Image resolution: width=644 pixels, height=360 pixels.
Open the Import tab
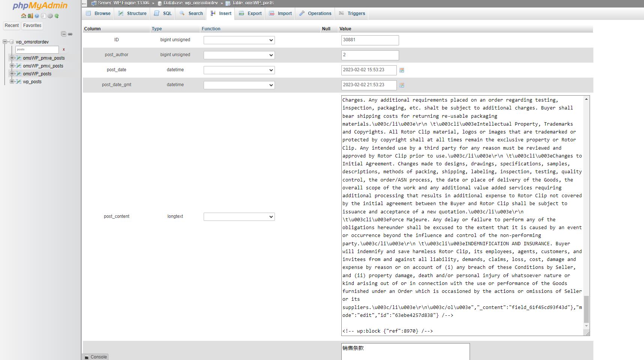point(281,13)
